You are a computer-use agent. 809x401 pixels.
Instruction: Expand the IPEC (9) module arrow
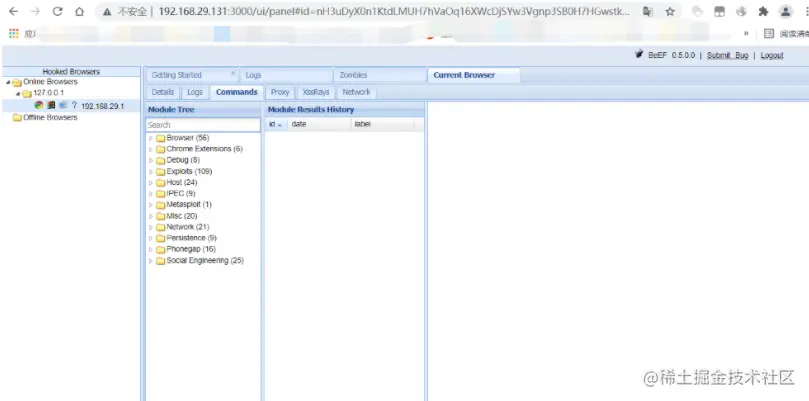(151, 194)
